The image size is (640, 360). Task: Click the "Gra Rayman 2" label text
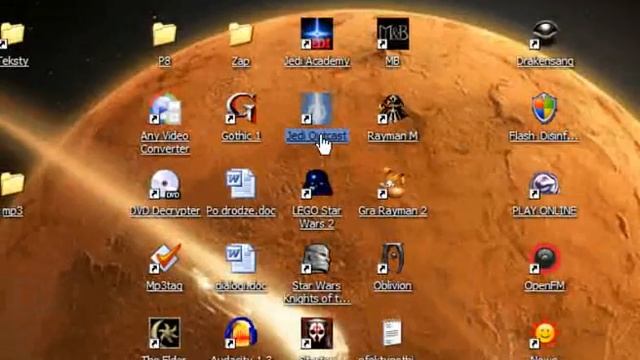point(393,211)
